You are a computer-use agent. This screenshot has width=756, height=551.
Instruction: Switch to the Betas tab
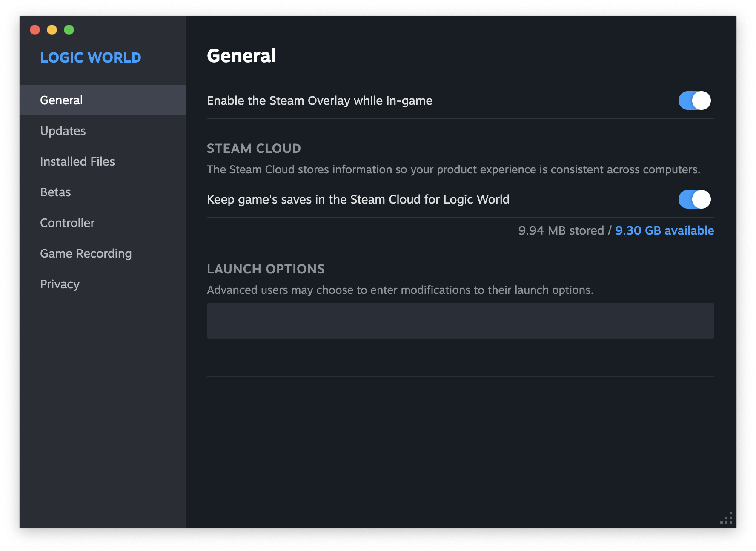pyautogui.click(x=103, y=192)
